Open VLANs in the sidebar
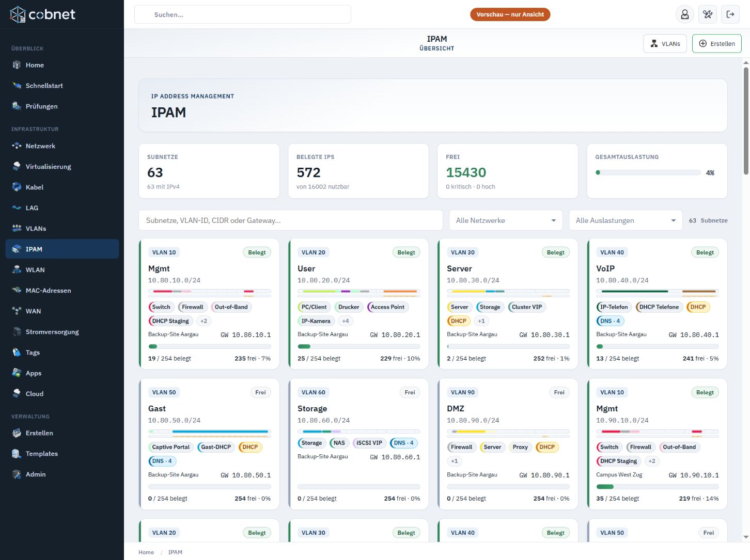Image resolution: width=750 pixels, height=560 pixels. (x=62, y=229)
